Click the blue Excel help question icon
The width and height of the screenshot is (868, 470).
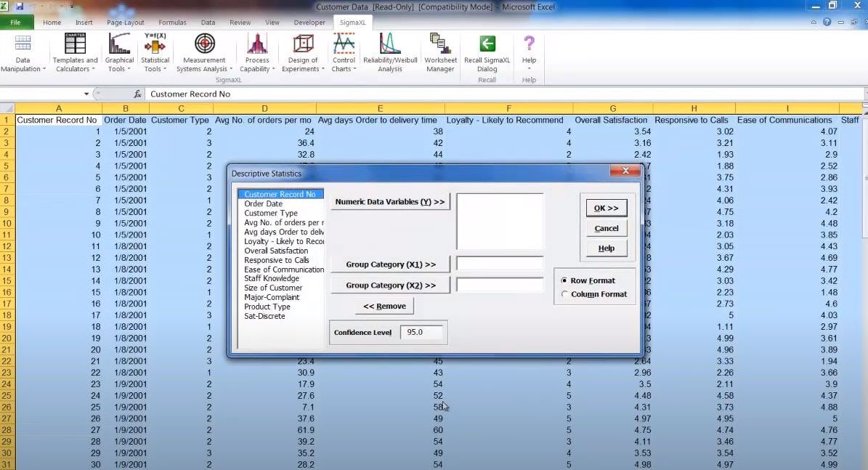(x=827, y=22)
